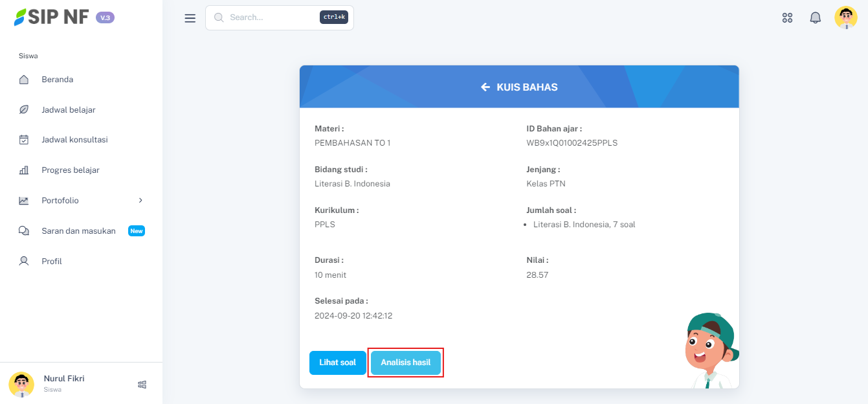
Task: Click the icon next to Nurul Fikri
Action: coord(142,385)
